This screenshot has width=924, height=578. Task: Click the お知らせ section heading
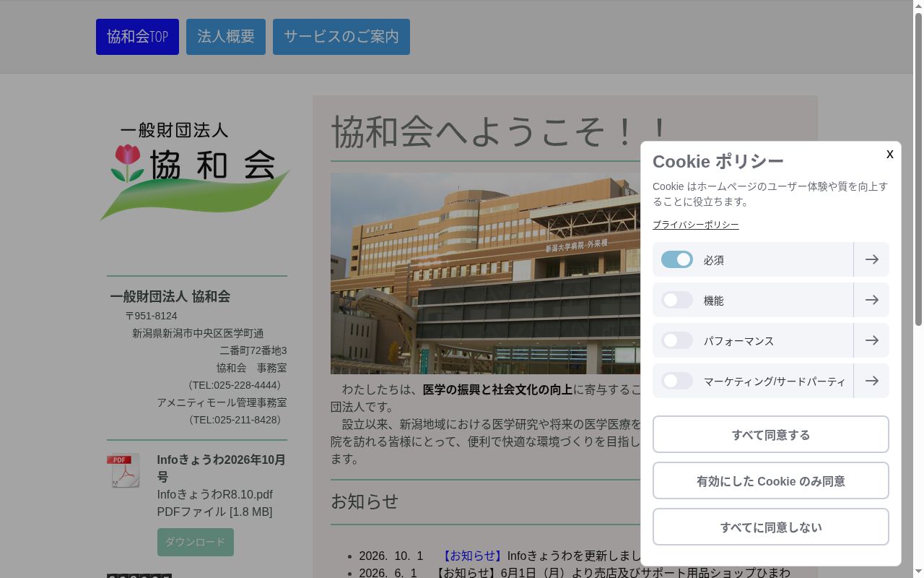(x=365, y=501)
